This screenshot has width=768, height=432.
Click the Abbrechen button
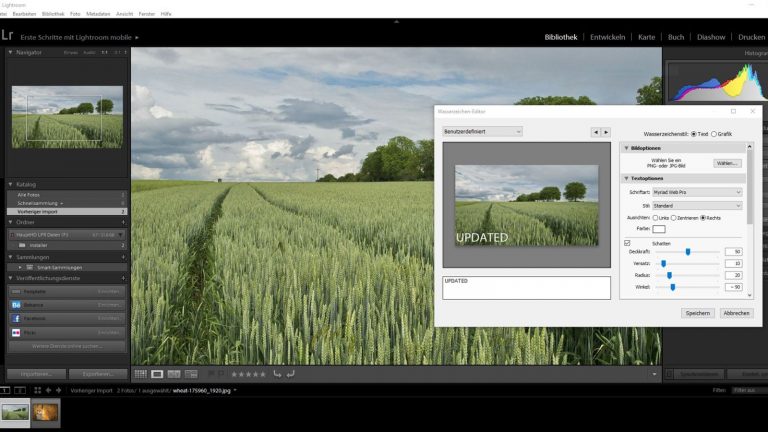736,313
